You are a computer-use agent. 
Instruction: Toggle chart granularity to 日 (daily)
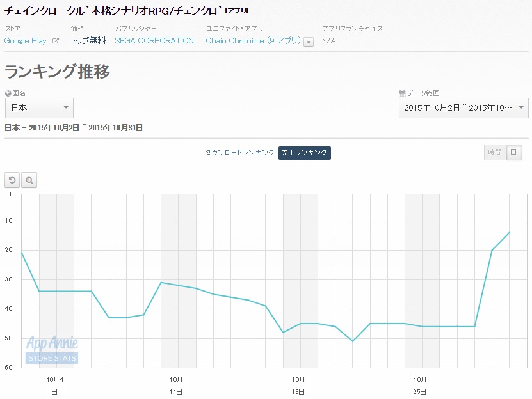click(x=514, y=152)
